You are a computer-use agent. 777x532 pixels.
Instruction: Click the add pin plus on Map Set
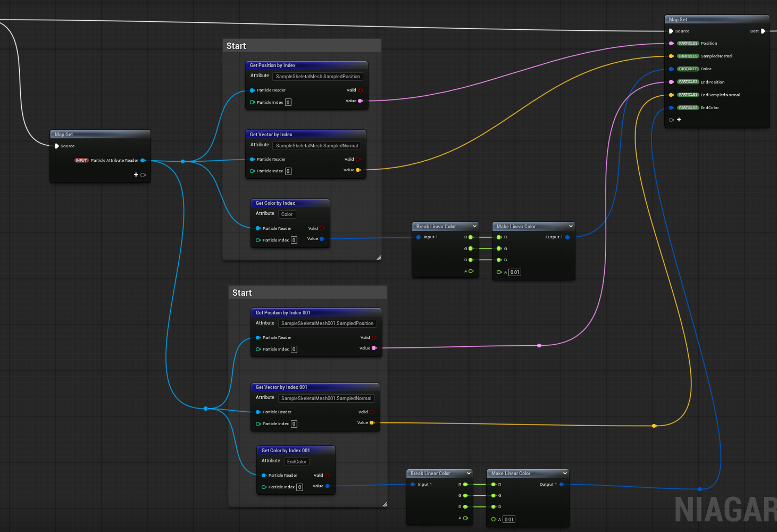679,120
